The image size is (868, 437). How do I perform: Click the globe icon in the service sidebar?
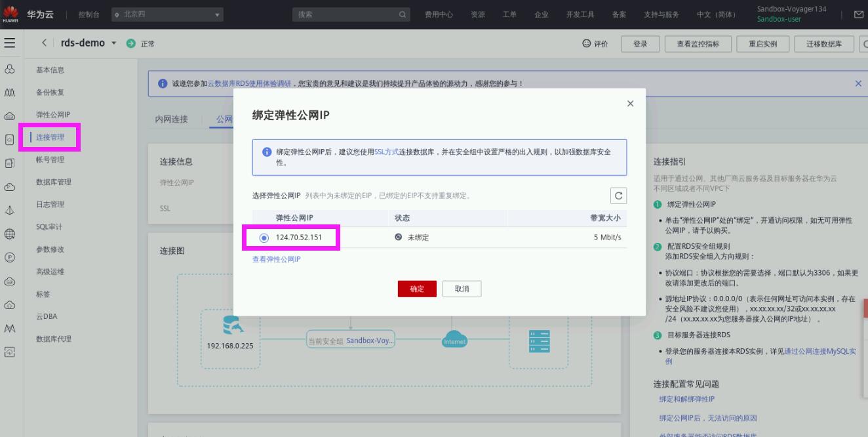pos(10,234)
